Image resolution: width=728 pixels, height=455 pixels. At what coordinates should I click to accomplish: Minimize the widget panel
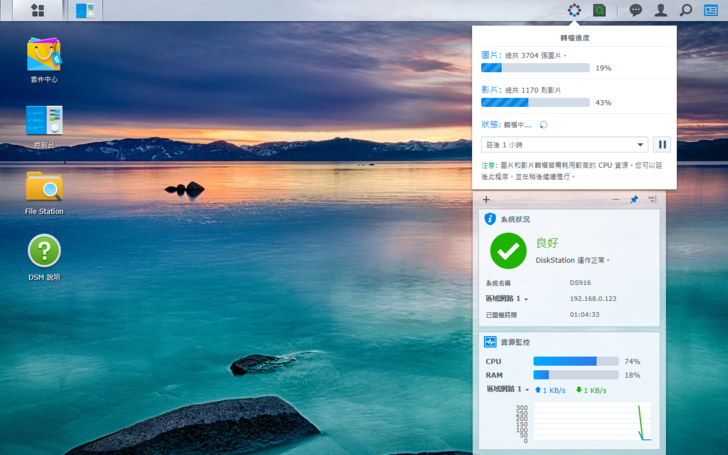click(x=616, y=200)
